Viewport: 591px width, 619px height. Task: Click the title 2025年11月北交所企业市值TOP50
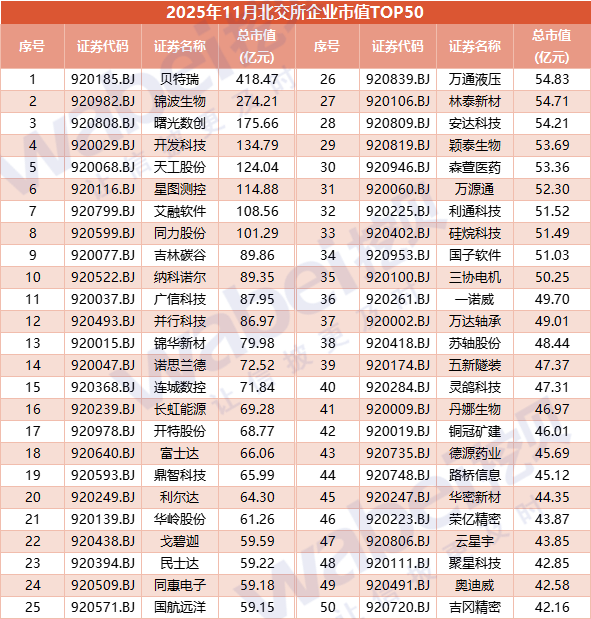click(x=295, y=12)
